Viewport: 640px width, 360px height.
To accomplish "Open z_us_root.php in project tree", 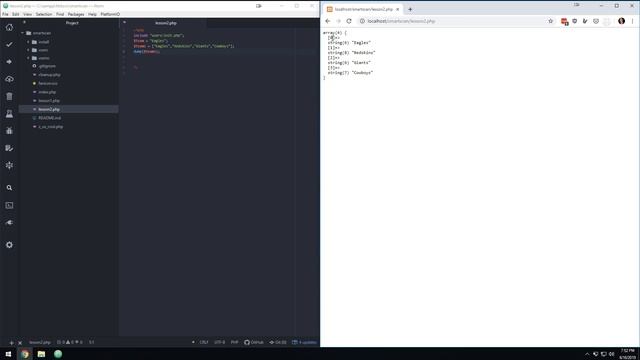I will point(51,127).
